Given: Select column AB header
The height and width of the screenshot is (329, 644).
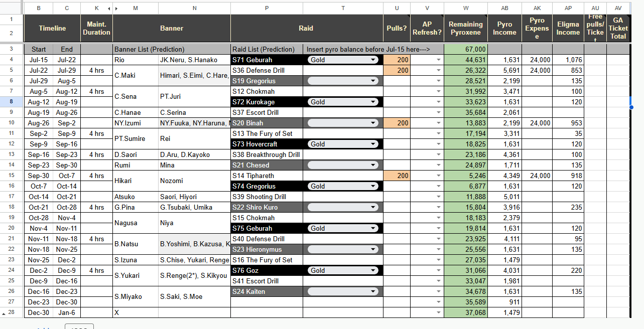Looking at the screenshot, I should [504, 9].
